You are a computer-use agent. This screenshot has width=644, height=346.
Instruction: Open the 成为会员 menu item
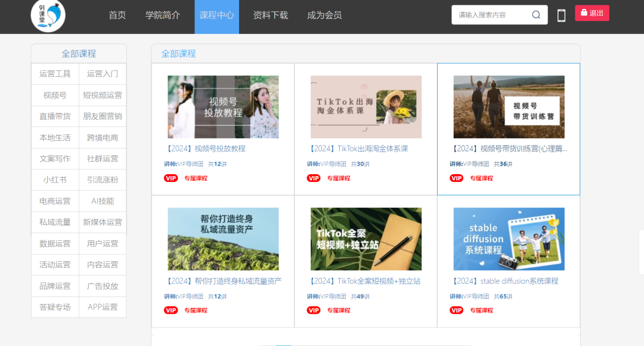[324, 15]
